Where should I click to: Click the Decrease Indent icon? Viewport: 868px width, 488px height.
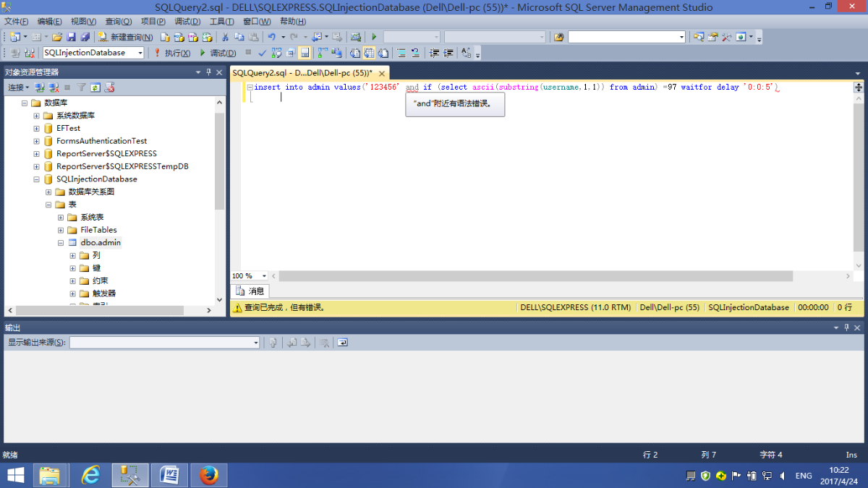click(x=434, y=53)
